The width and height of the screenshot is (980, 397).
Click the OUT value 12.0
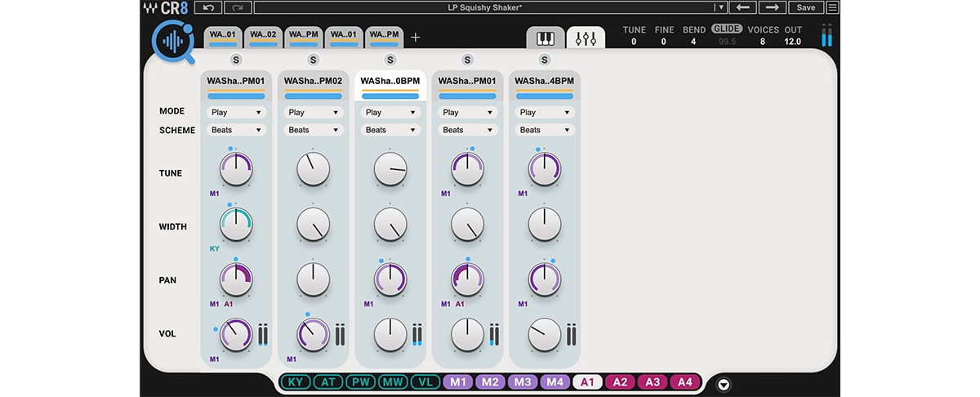click(793, 41)
